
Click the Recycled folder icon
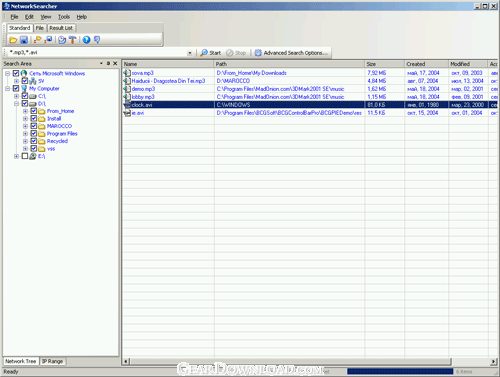coord(42,141)
